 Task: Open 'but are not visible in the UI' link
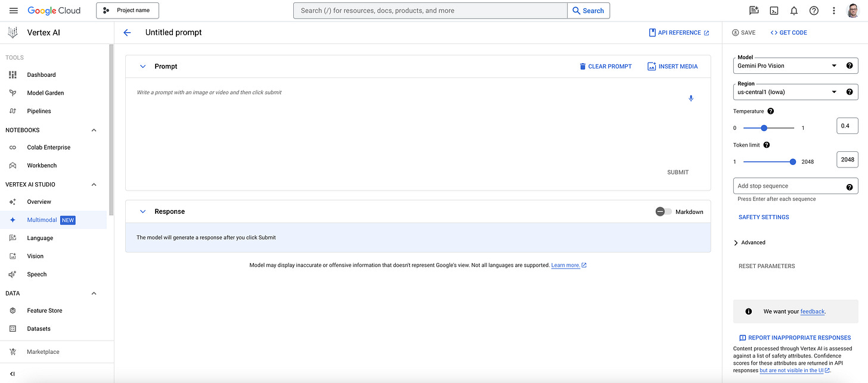point(795,370)
